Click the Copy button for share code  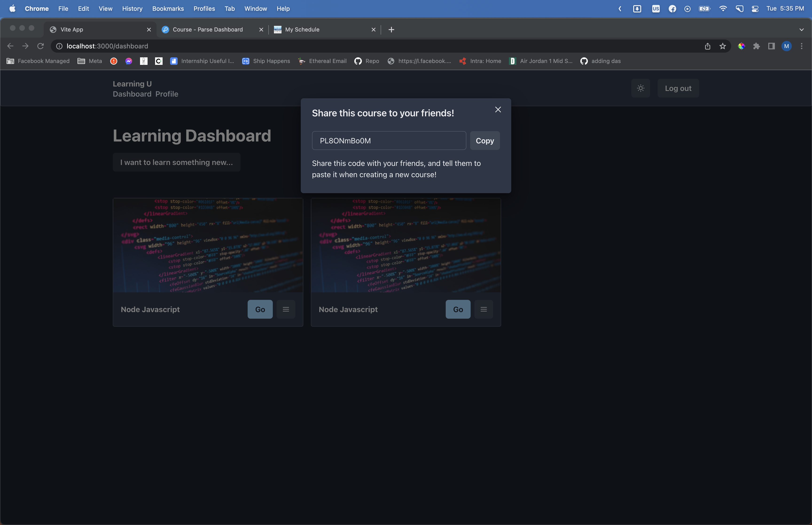tap(484, 141)
